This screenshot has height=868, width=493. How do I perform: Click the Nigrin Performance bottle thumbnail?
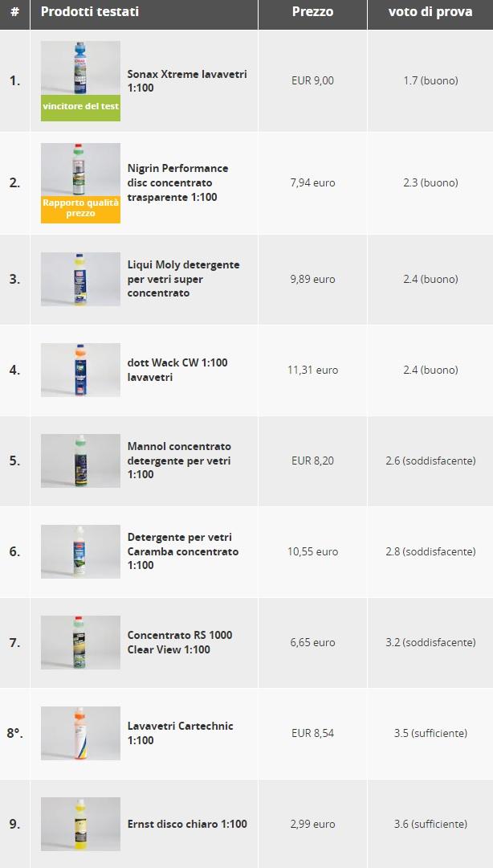[80, 170]
